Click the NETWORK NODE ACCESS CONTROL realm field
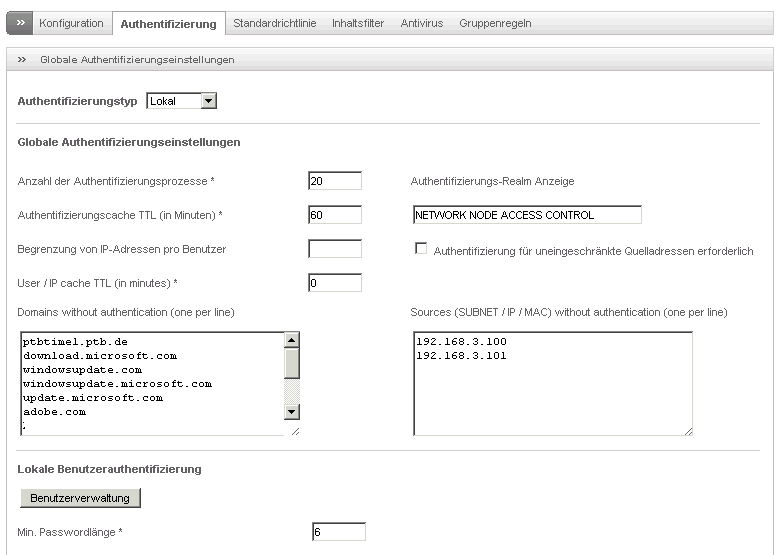777x555 pixels. [527, 215]
